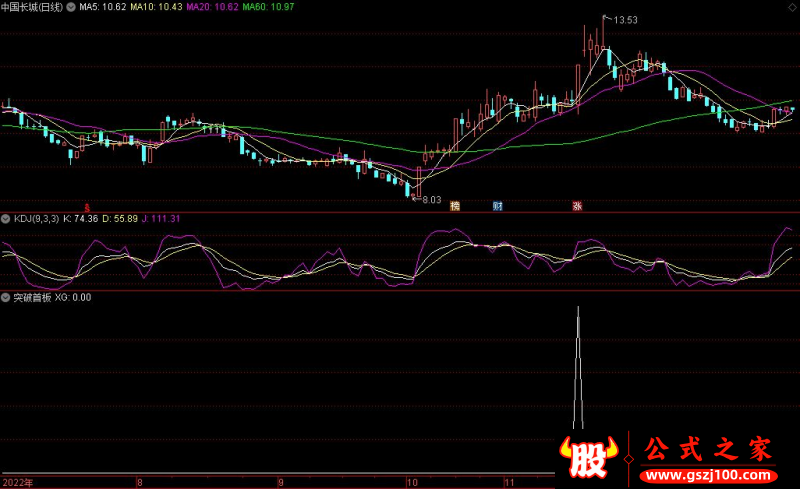Click the small red marker at far left of the marker row
This screenshot has height=489, width=800.
(x=85, y=205)
